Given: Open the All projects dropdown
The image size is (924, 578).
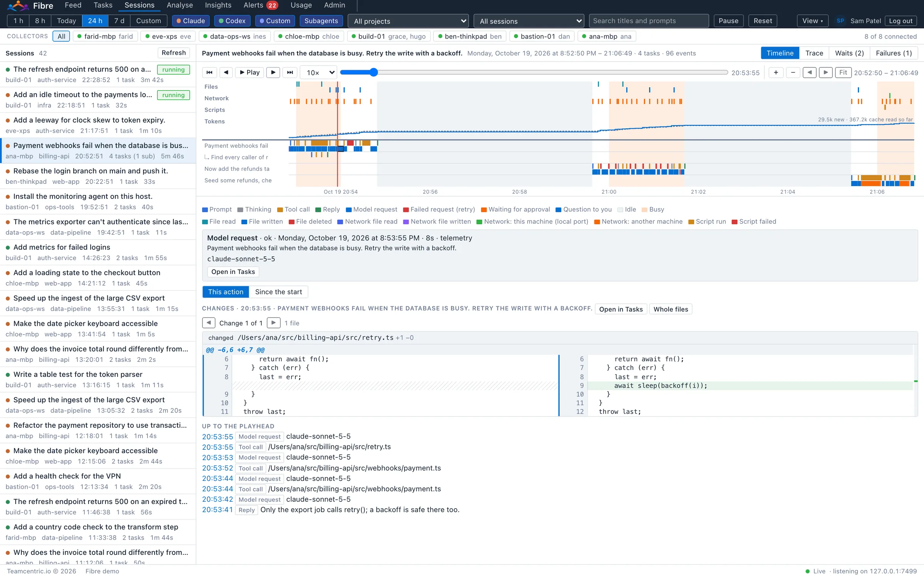Looking at the screenshot, I should pos(408,21).
